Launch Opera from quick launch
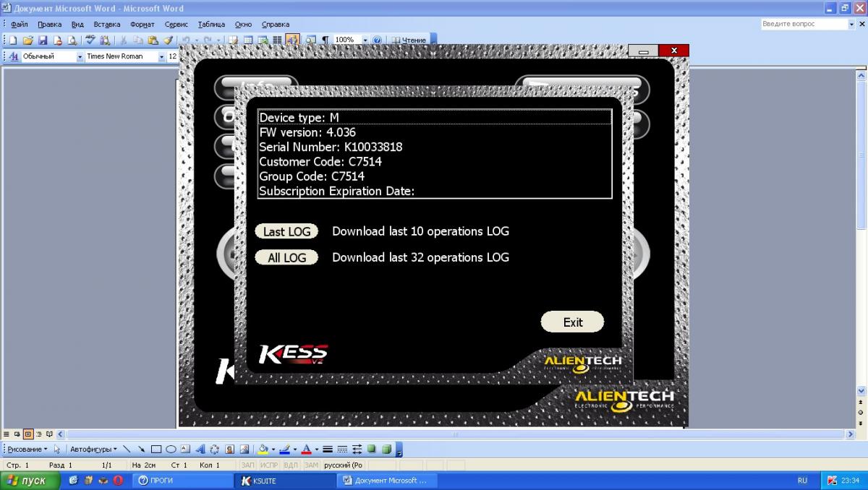Screen dimensions: 868x490 coord(119,481)
